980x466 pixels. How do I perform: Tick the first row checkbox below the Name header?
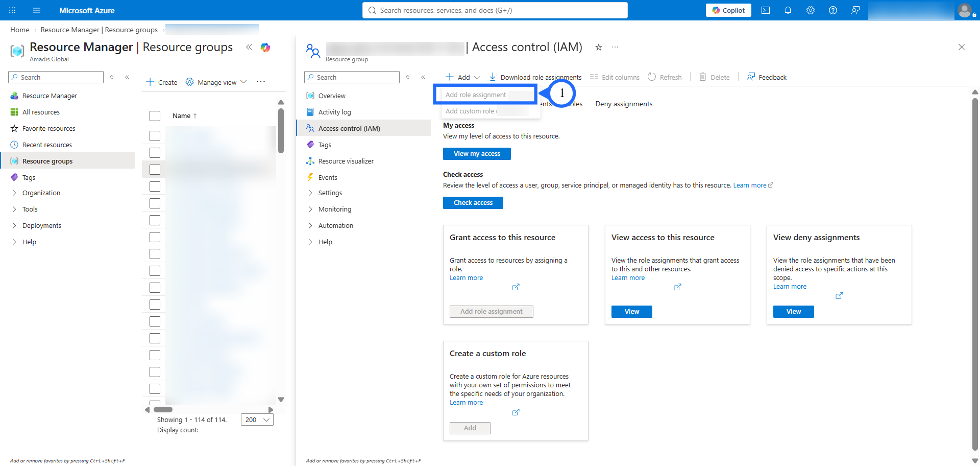(155, 136)
